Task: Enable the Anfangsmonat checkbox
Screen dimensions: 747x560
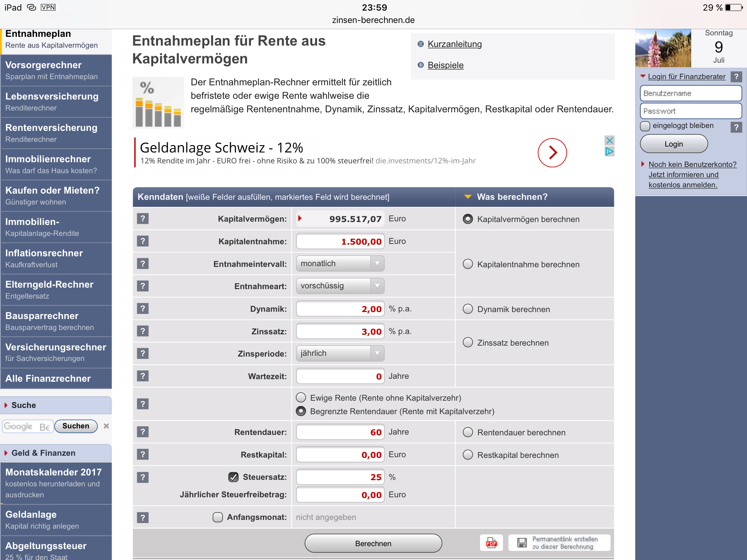Action: pyautogui.click(x=218, y=517)
